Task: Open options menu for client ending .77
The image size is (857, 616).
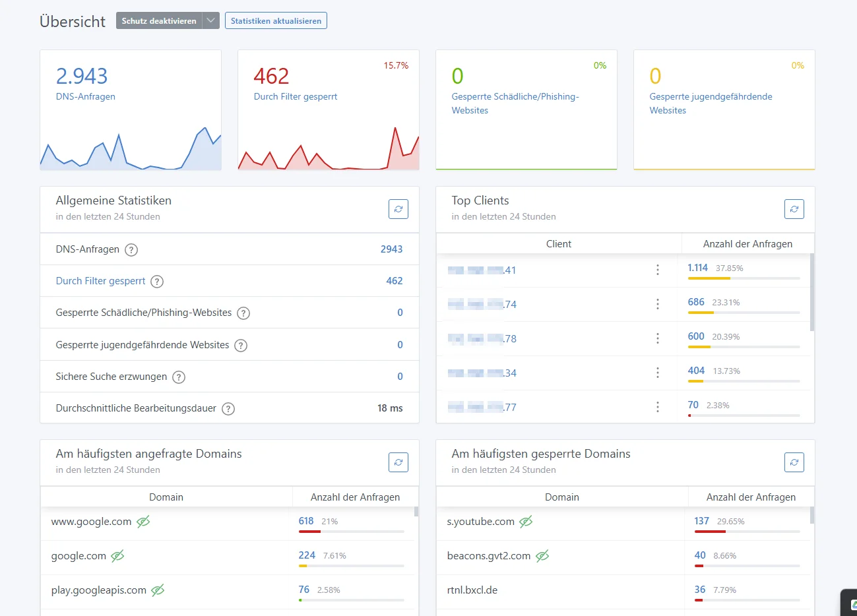Action: (658, 407)
